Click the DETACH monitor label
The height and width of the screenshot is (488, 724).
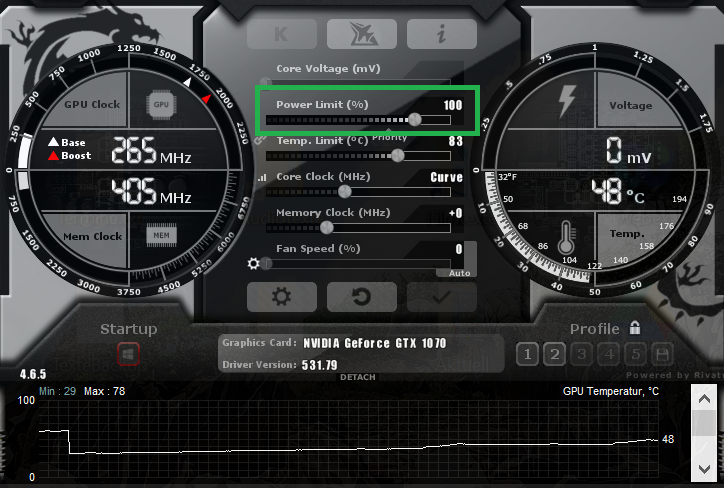point(357,377)
